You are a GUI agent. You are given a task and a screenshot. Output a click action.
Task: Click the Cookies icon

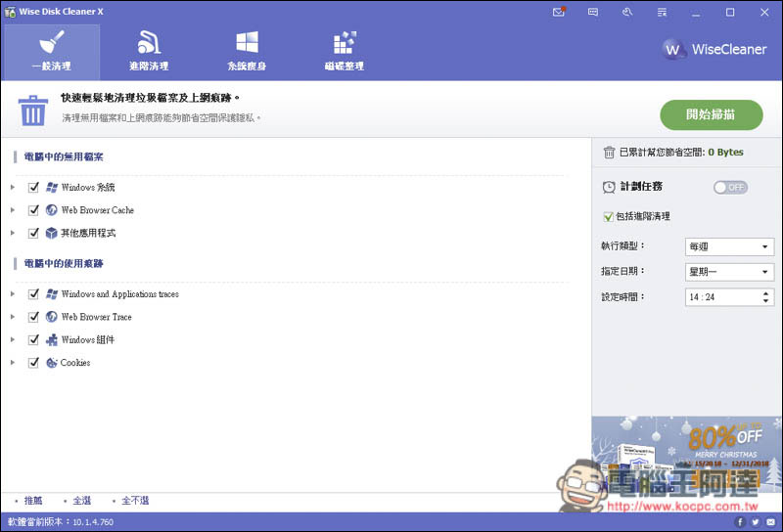pos(52,363)
